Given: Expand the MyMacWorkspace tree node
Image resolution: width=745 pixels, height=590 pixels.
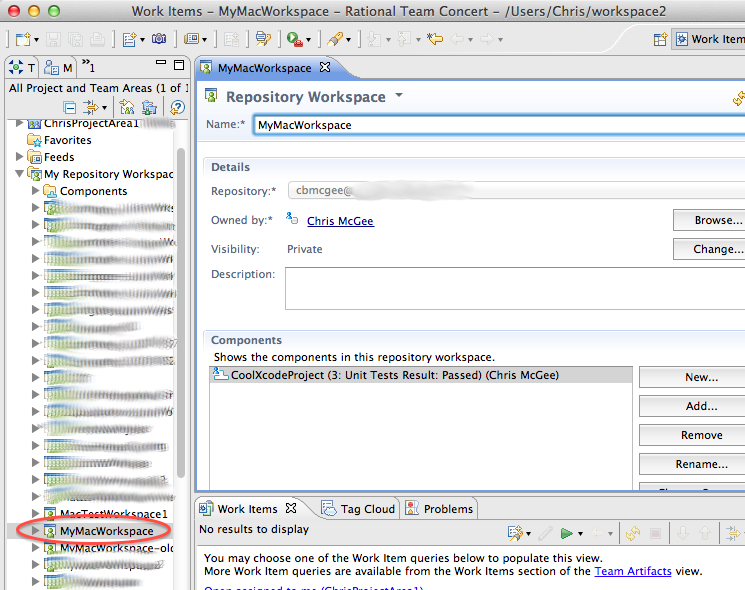Looking at the screenshot, I should point(35,530).
